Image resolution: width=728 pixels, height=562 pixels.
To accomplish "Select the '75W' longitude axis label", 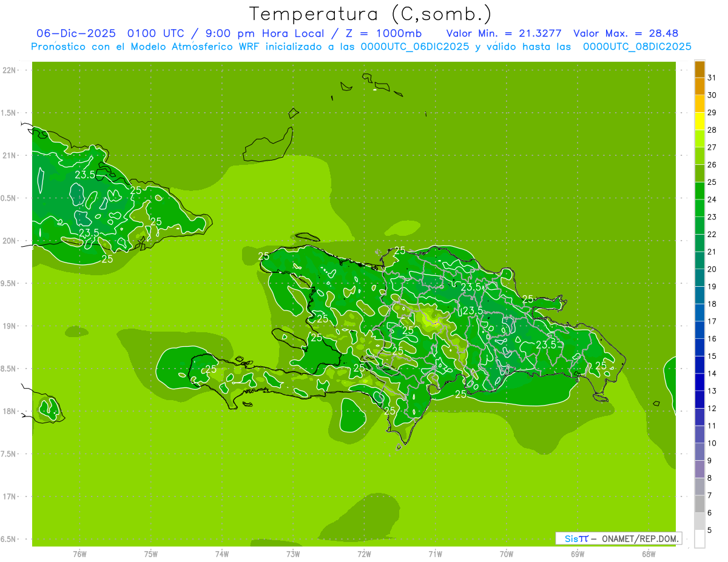I will click(151, 554).
